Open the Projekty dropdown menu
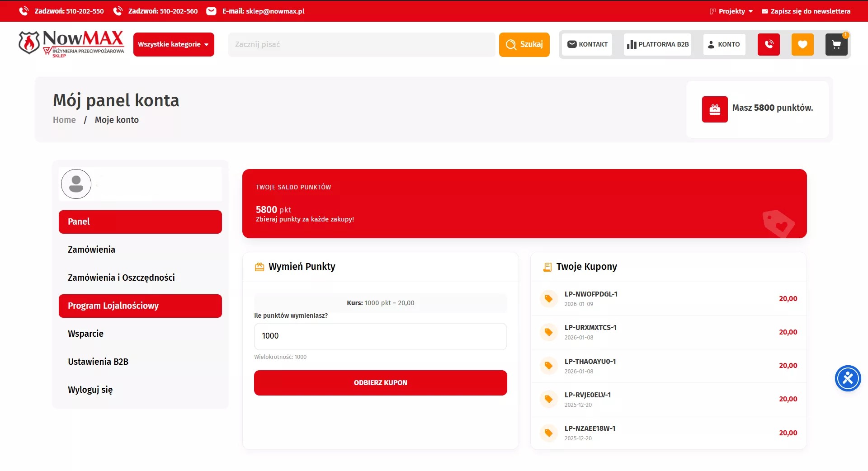The height and width of the screenshot is (471, 868). coord(731,11)
